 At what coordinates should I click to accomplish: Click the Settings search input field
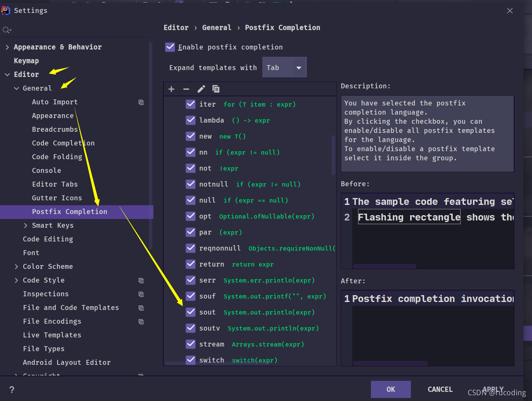(x=76, y=30)
